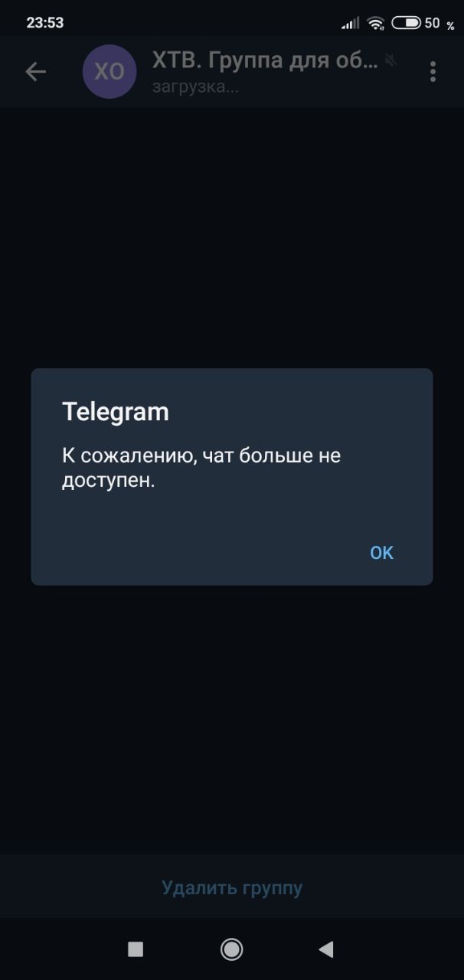
Task: Tap the загрузка... status subtitle
Action: tap(195, 87)
